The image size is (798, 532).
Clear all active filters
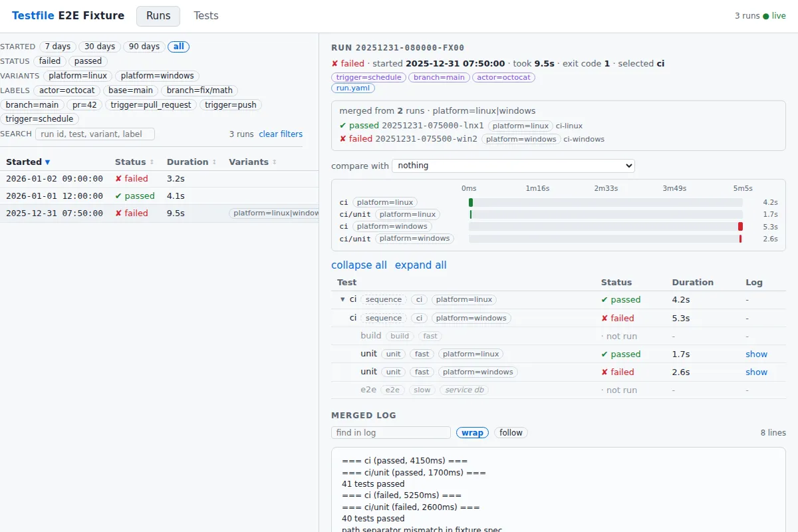281,134
